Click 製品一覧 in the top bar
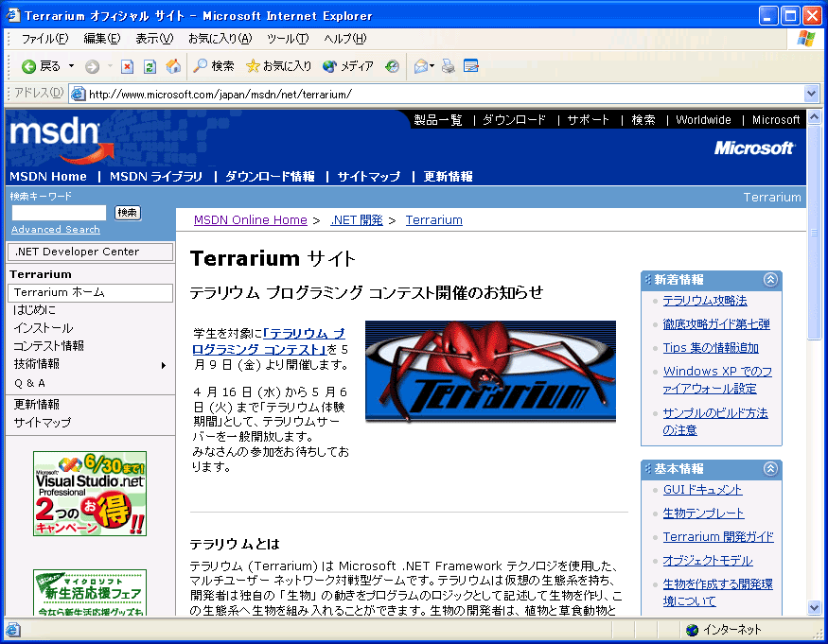Image resolution: width=828 pixels, height=644 pixels. tap(438, 120)
